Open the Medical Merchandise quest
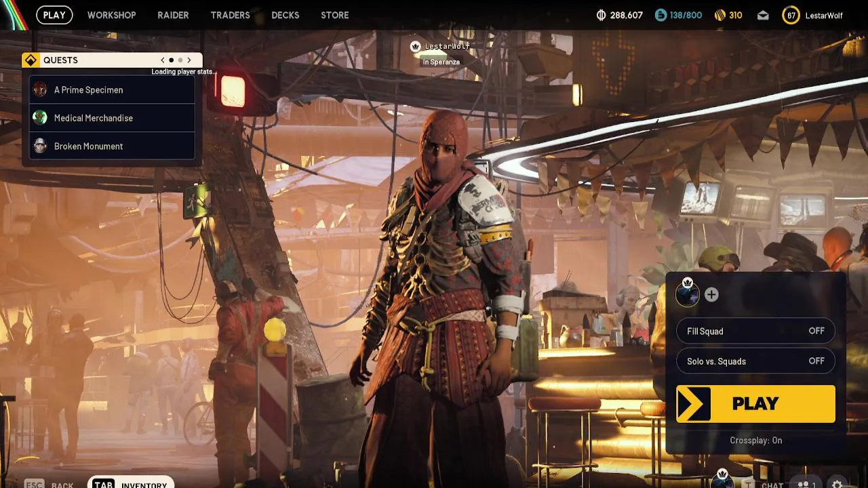The height and width of the screenshot is (488, 868). [113, 118]
